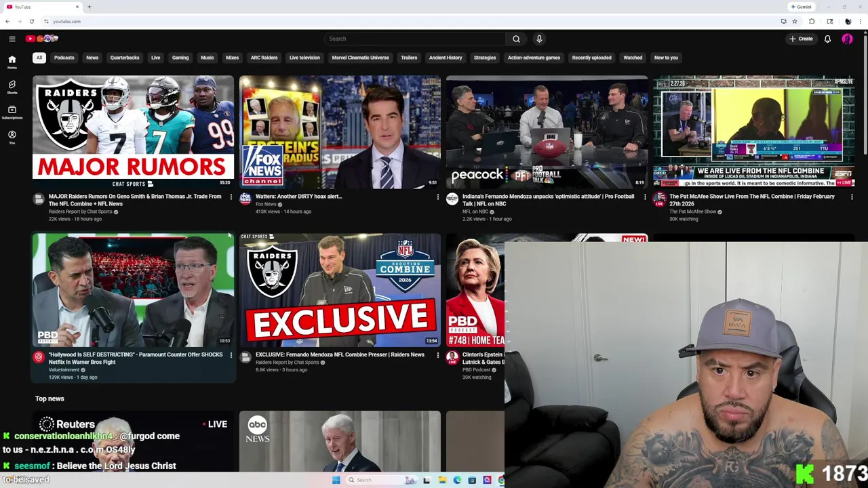This screenshot has height=488, width=868.
Task: Filter by the Trailers chip
Action: (x=409, y=58)
